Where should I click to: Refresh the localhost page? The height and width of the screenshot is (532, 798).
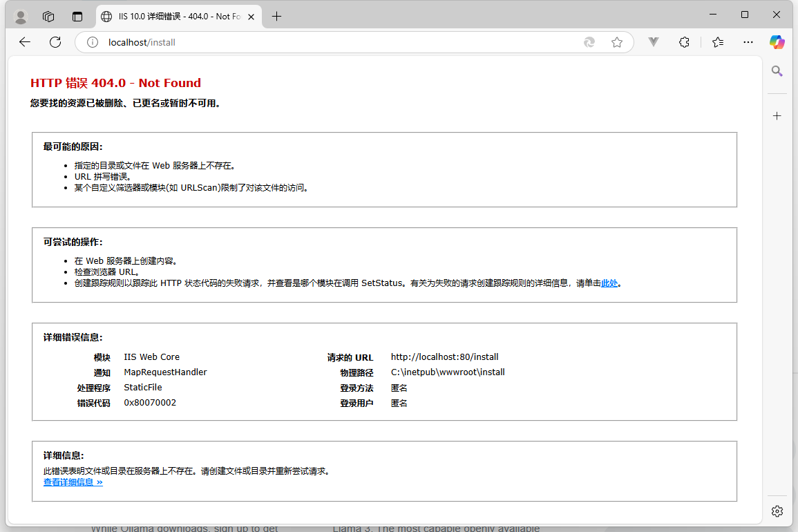tap(55, 42)
